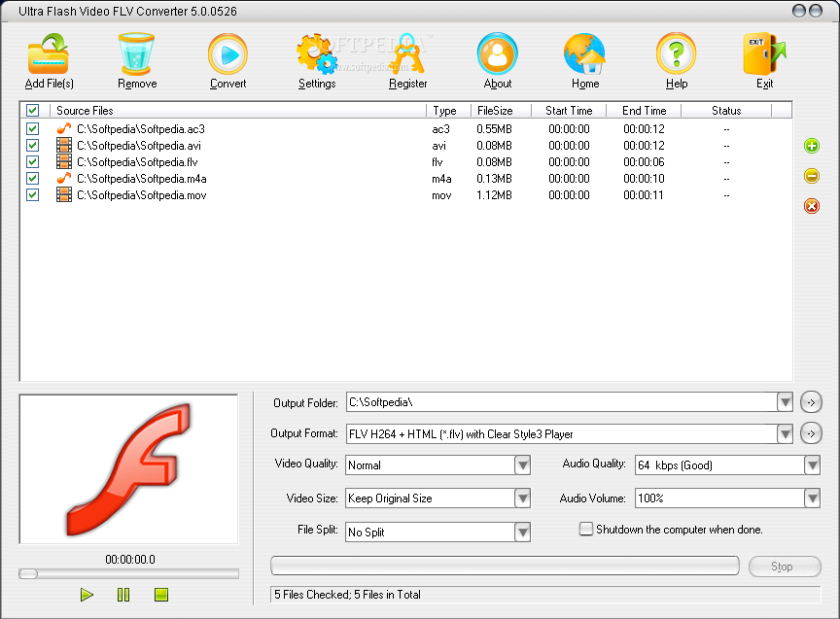Open the File Split dropdown
Image resolution: width=840 pixels, height=619 pixels.
coord(522,533)
